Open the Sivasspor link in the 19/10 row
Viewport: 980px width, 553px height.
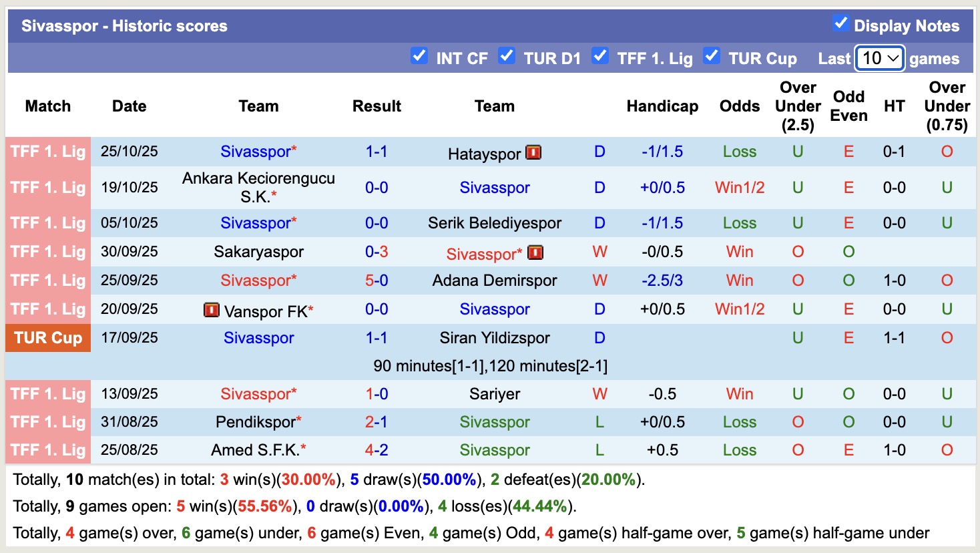(494, 188)
